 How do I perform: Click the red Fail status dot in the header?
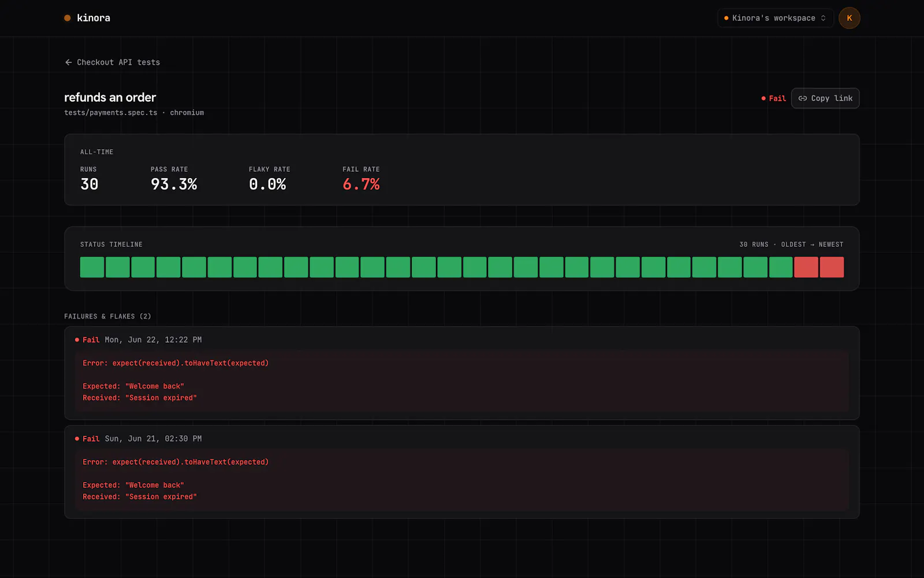click(763, 98)
